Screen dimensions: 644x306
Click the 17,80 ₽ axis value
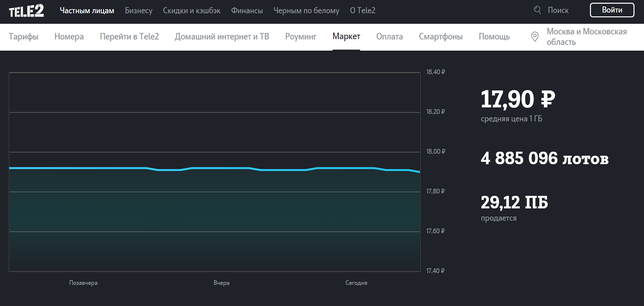(435, 191)
